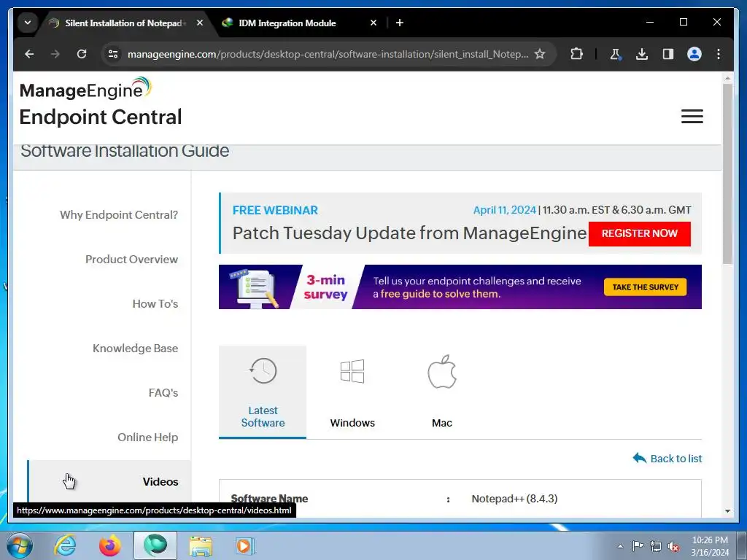Screen dimensions: 747x560
Task: Click the scrollbar up arrow
Action: click(727, 77)
